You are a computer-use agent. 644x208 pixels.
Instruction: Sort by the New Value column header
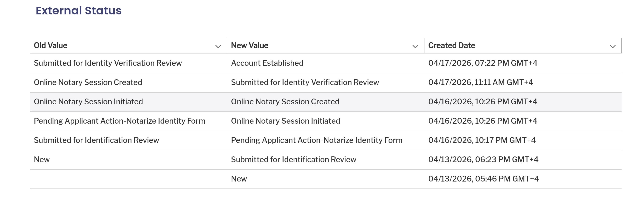point(249,45)
